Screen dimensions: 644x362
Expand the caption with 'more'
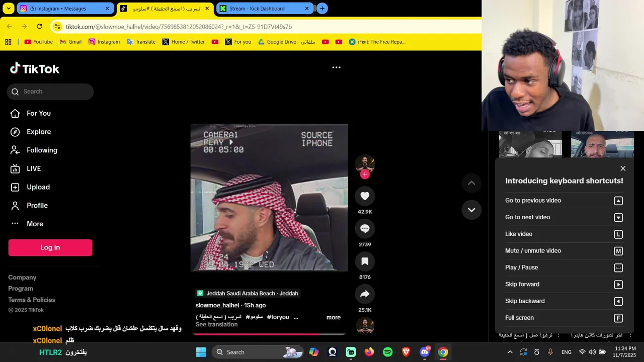pos(334,317)
